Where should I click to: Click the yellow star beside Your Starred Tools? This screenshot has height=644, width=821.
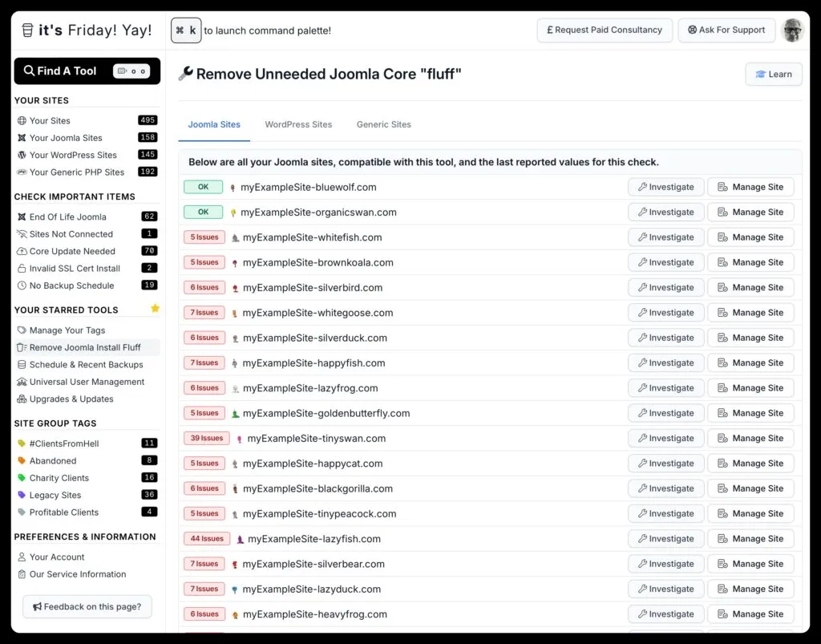(x=155, y=307)
